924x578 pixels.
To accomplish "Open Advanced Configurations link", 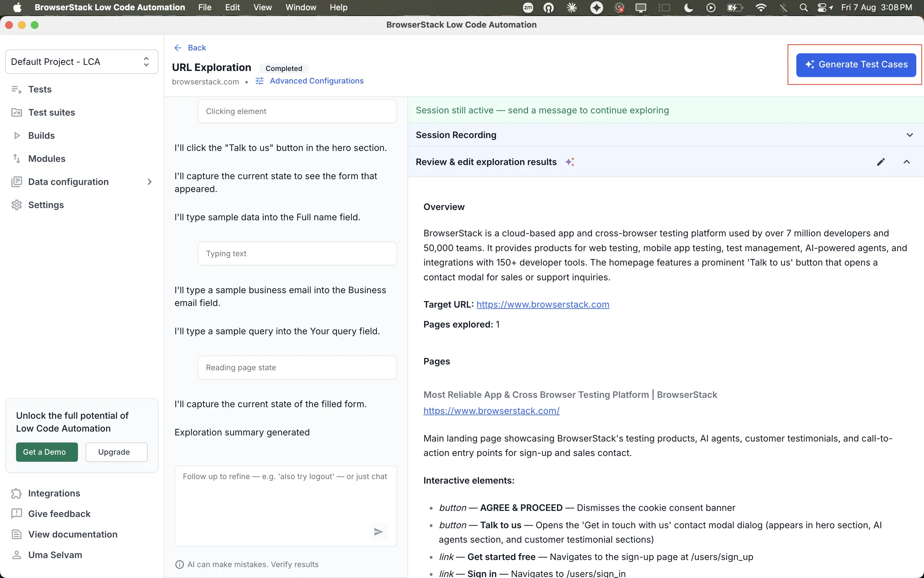I will [317, 81].
